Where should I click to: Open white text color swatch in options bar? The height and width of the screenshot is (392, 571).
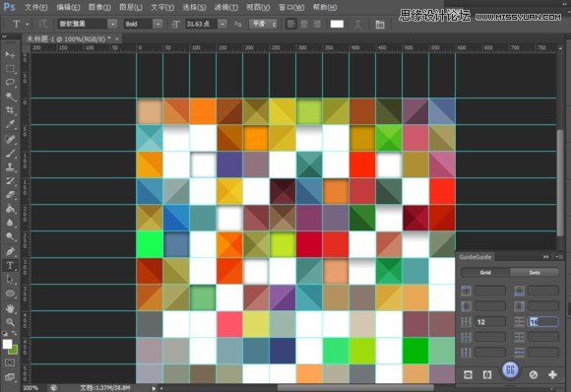pyautogui.click(x=337, y=24)
